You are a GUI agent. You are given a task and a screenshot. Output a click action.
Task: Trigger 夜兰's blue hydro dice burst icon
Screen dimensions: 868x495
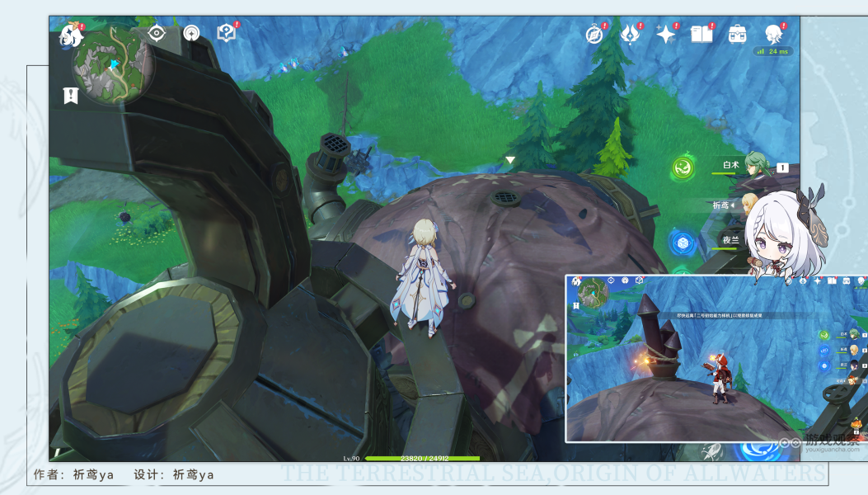683,243
